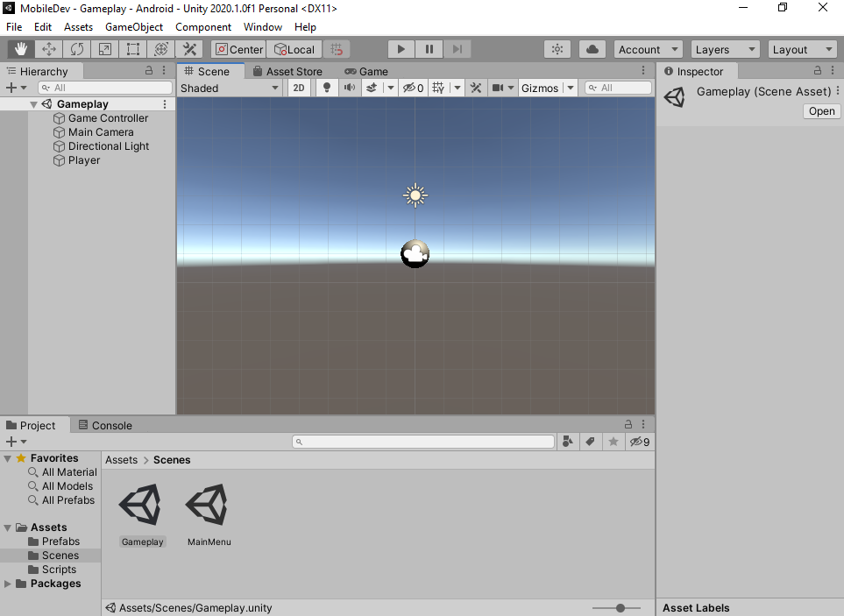Select the Scale tool
This screenshot has height=616, width=844.
pyautogui.click(x=105, y=49)
